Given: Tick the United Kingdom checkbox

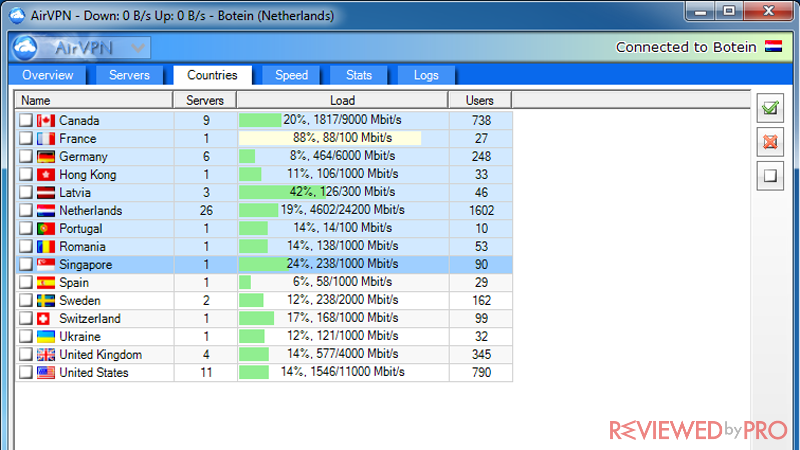Looking at the screenshot, I should [x=26, y=355].
